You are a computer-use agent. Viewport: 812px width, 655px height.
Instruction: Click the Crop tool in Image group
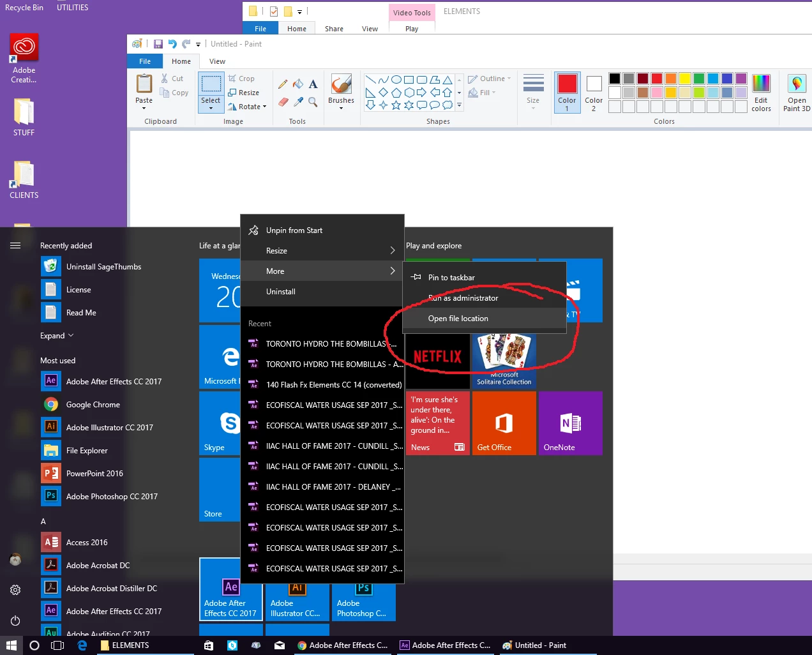click(241, 79)
